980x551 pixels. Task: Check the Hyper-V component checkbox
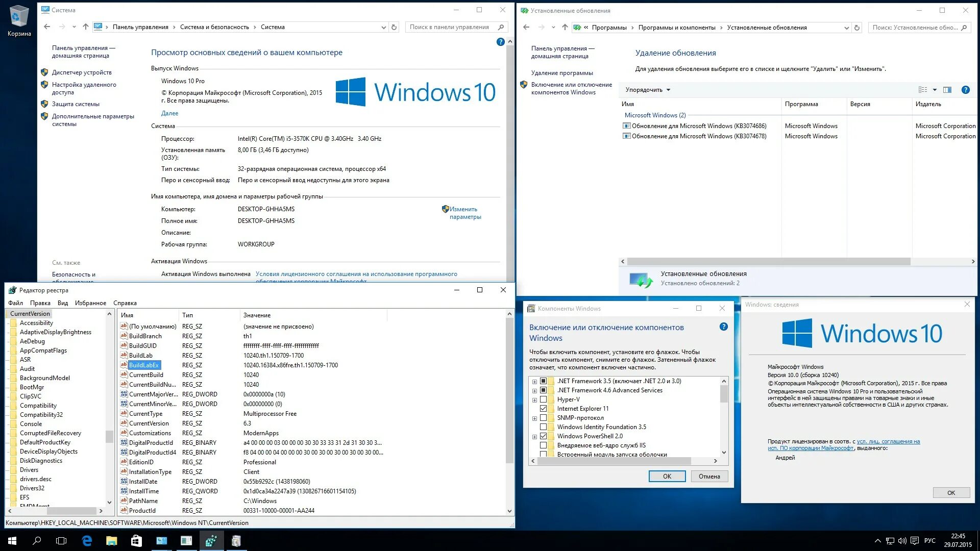[543, 399]
